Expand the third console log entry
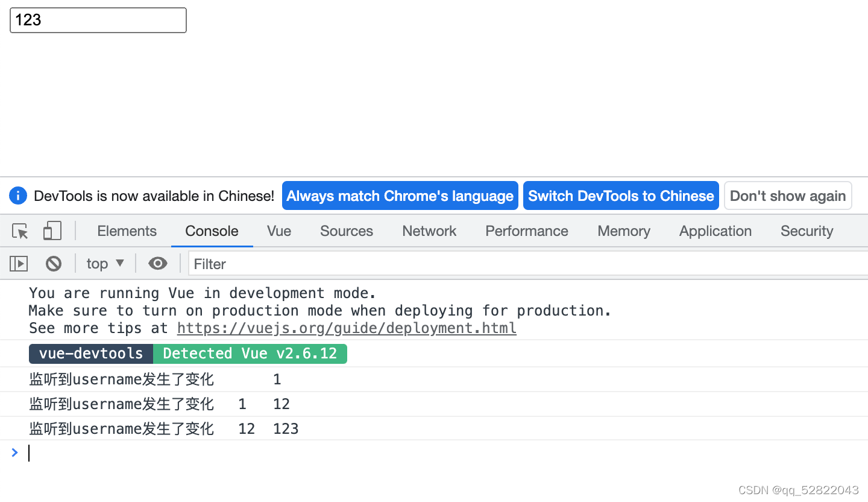 pos(121,428)
